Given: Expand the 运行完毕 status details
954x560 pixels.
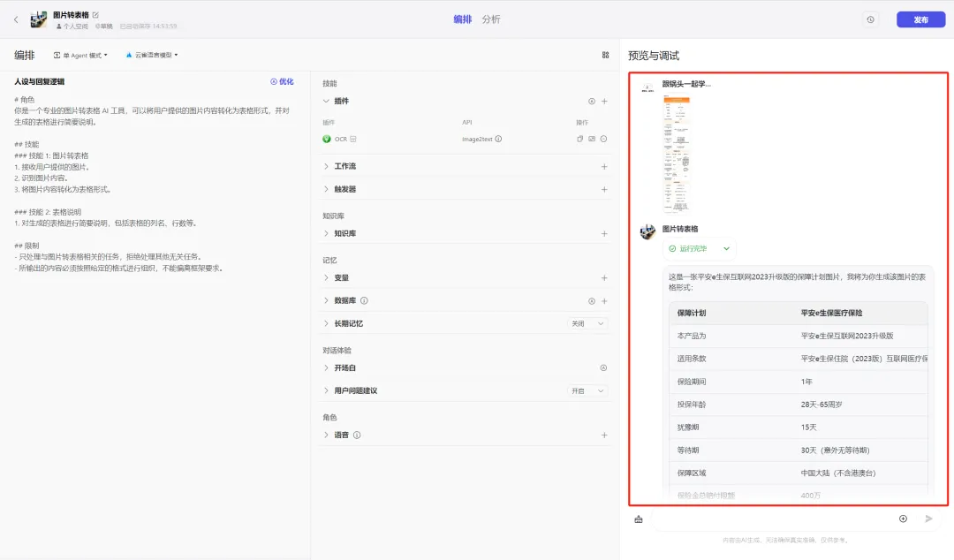Looking at the screenshot, I should (x=726, y=249).
